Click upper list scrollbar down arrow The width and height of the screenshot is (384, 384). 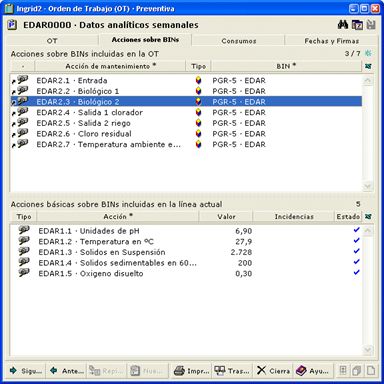[368, 186]
